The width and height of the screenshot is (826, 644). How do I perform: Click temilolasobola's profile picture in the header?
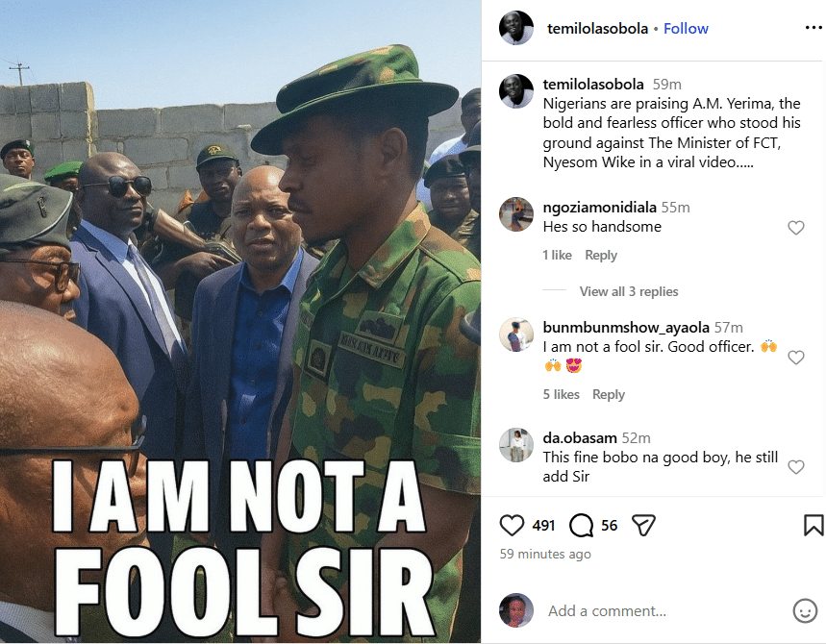[x=516, y=28]
